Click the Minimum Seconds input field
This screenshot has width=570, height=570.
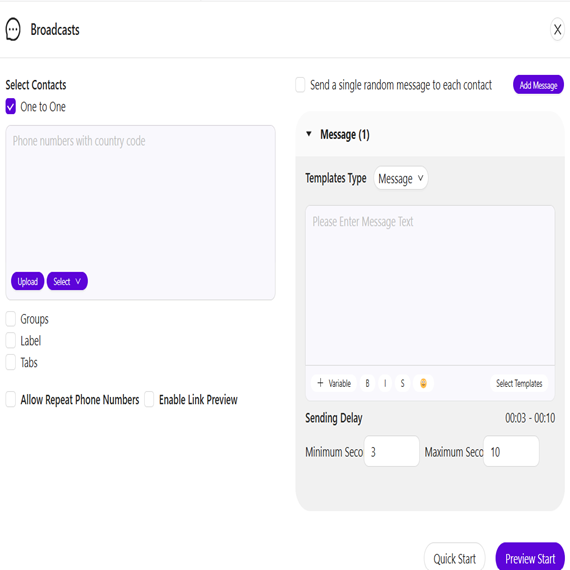coord(392,451)
